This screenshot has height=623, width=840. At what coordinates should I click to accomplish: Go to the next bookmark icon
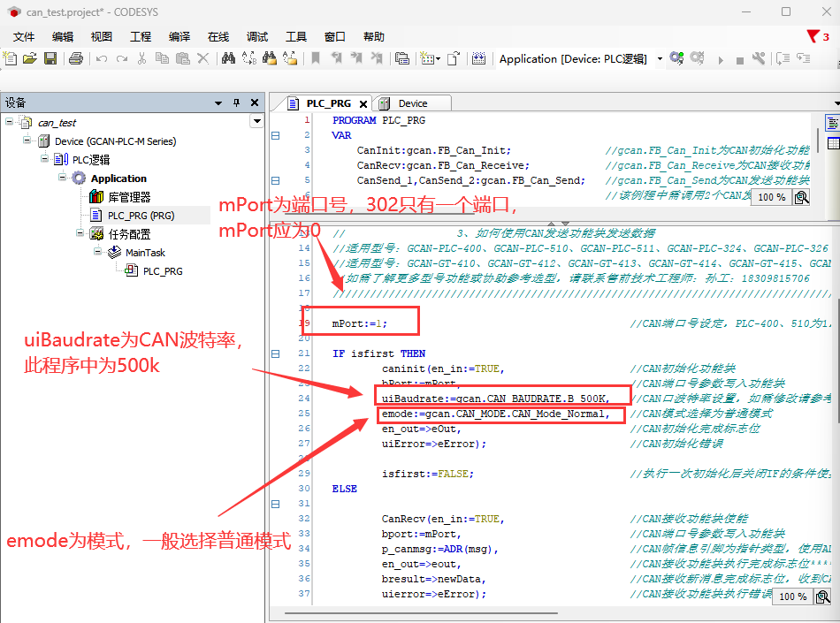click(357, 58)
